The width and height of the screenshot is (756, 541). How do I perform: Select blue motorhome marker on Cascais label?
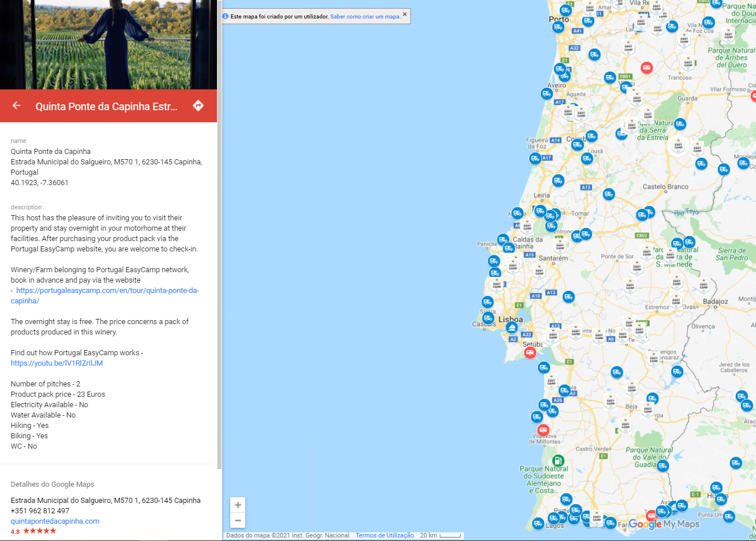pyautogui.click(x=488, y=318)
